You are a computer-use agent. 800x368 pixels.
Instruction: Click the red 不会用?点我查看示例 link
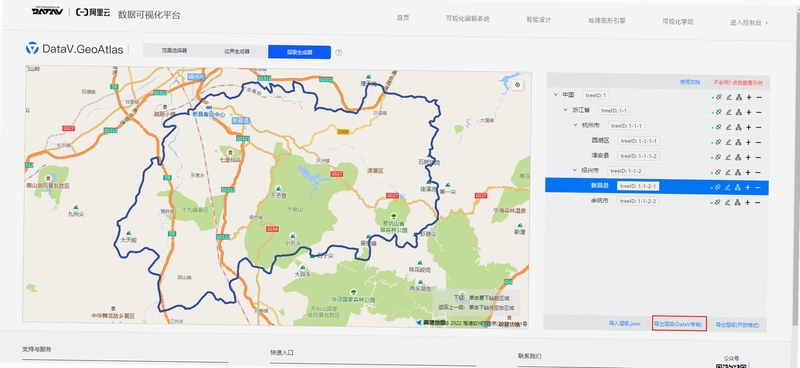[x=738, y=82]
